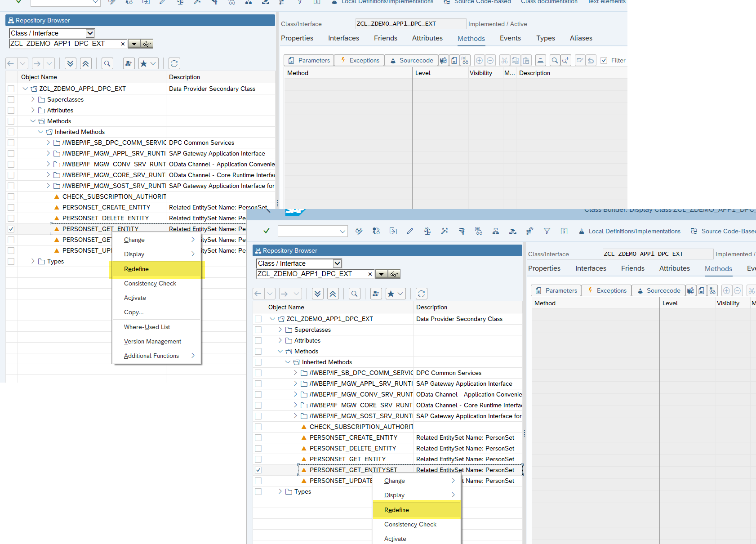Click the Sourcecode button in upper window

point(411,60)
